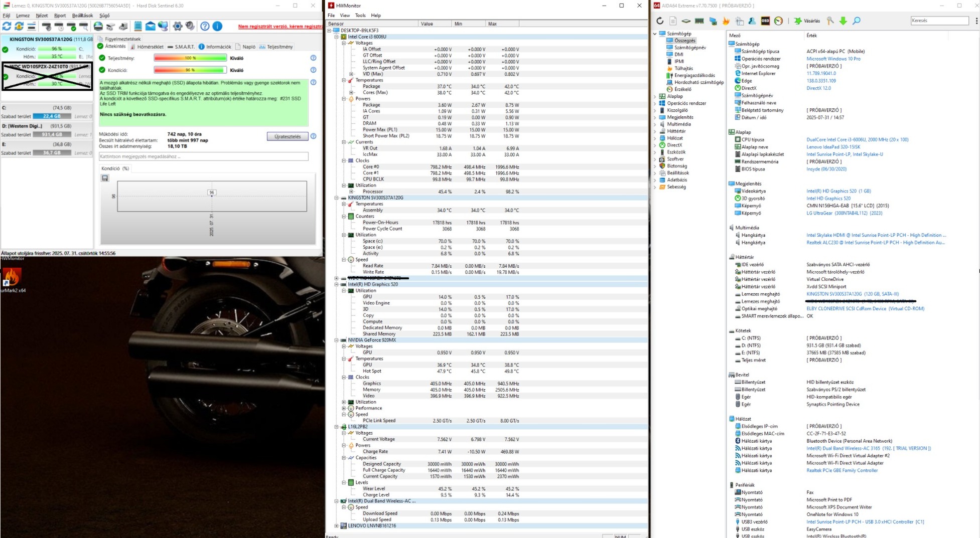Viewport: 980px width, 538px height.
Task: Click the refresh icon in Hard Disk Sentinel toolbar
Action: pos(7,26)
